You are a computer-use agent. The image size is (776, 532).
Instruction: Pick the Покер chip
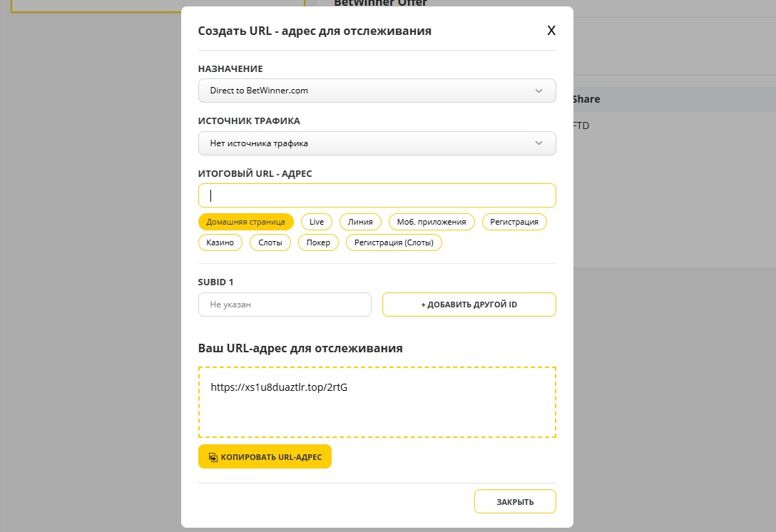318,242
